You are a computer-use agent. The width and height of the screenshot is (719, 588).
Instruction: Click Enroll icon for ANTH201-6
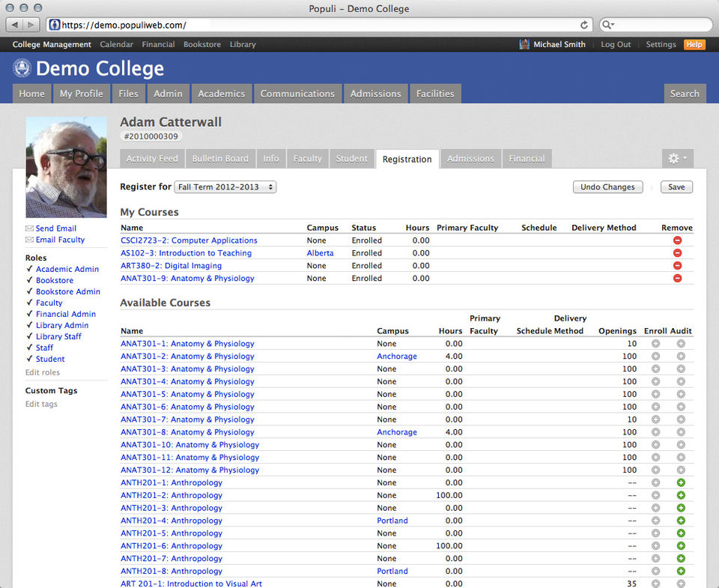click(x=656, y=546)
